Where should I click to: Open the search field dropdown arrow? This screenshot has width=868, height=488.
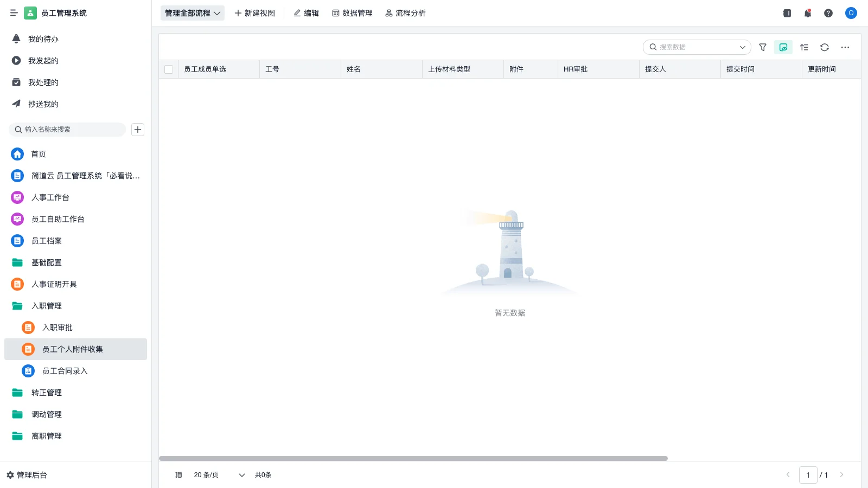742,47
